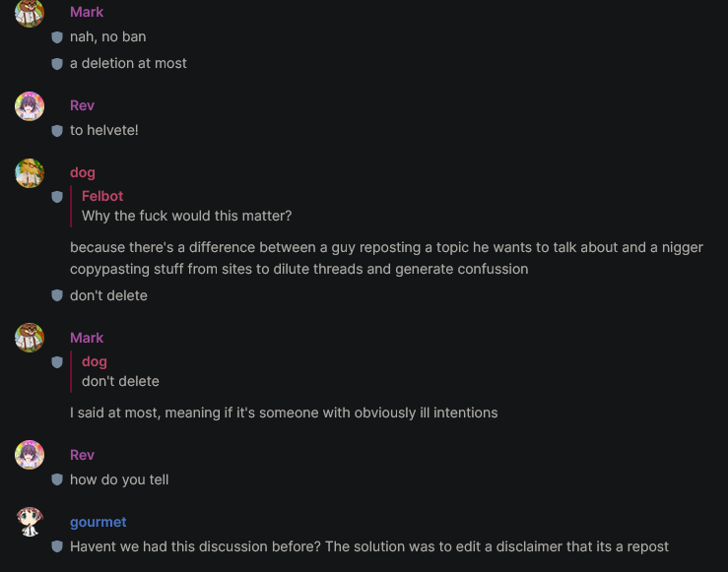The height and width of the screenshot is (572, 728).
Task: Click the username Rev above "how do you tell"
Action: tap(82, 455)
